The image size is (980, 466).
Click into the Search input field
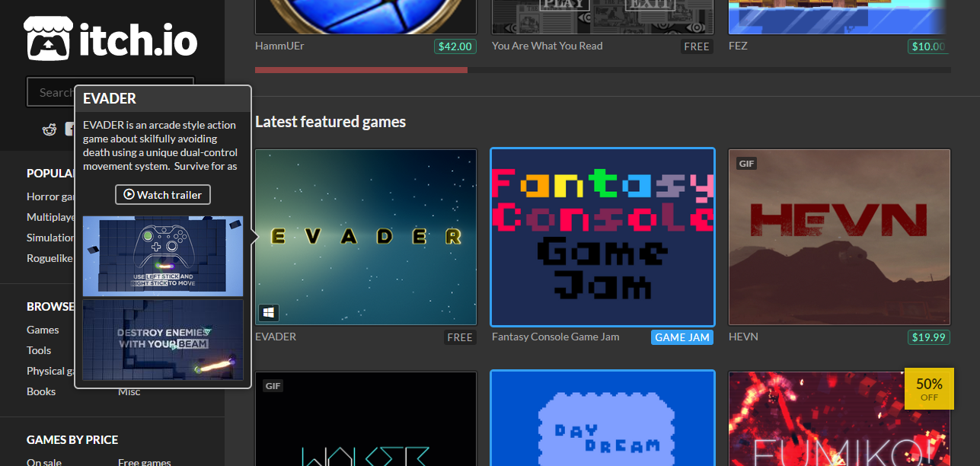point(50,92)
